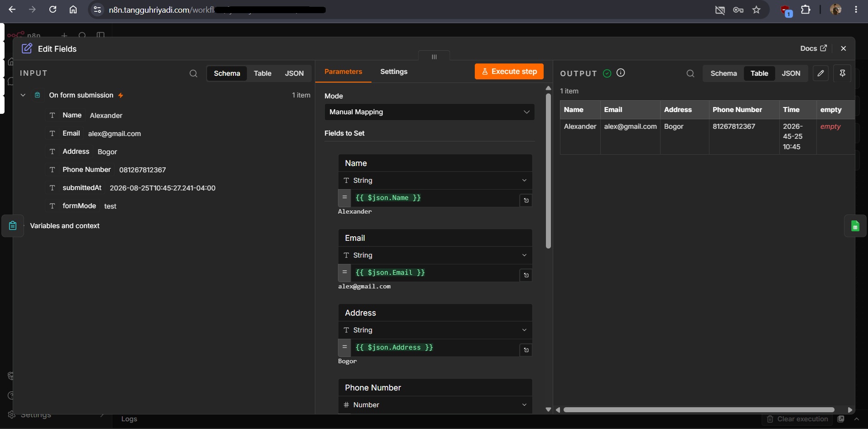Open the previous form trigger node

click(x=13, y=225)
